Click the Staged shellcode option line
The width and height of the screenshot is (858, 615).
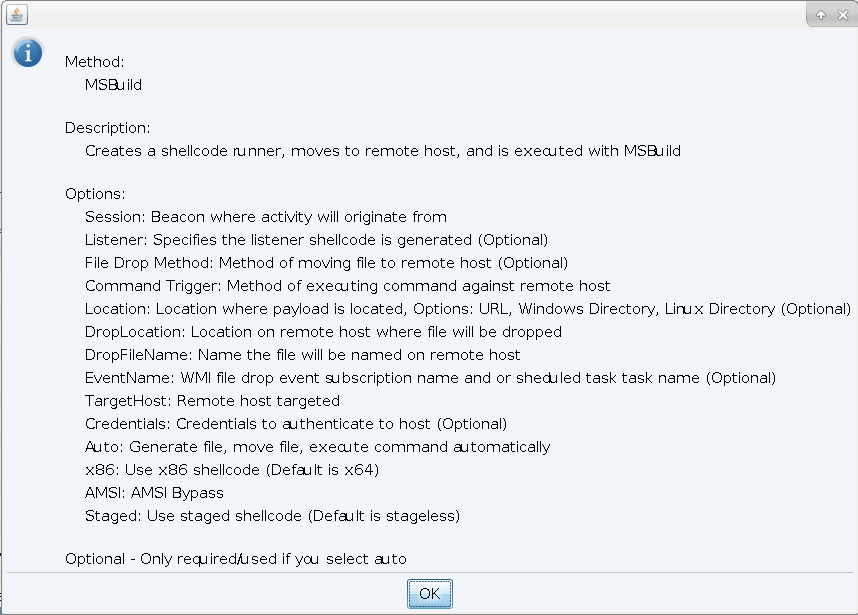pos(272,516)
